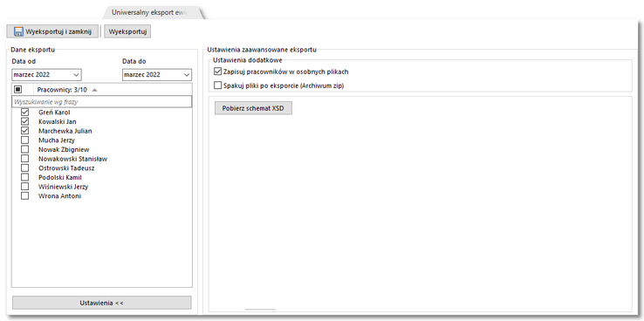Collapse settings with the Ustawienia << button

102,303
